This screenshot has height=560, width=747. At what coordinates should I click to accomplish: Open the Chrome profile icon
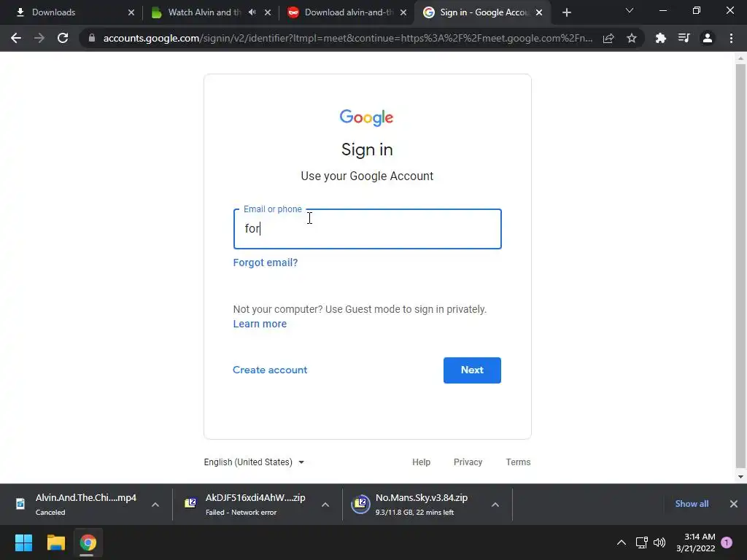[x=708, y=38]
